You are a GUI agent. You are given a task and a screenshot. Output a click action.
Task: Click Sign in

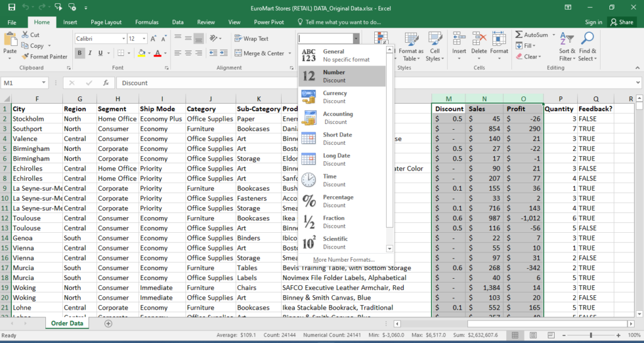click(x=594, y=22)
